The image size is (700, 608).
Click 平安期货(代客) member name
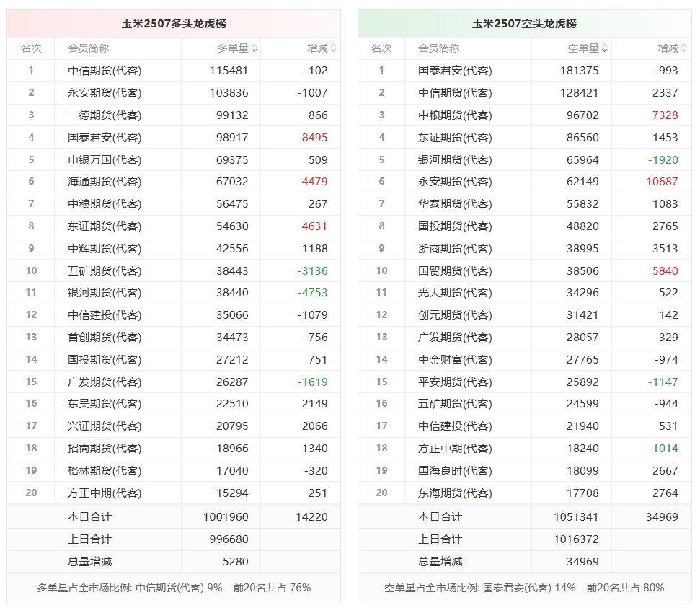pos(455,382)
